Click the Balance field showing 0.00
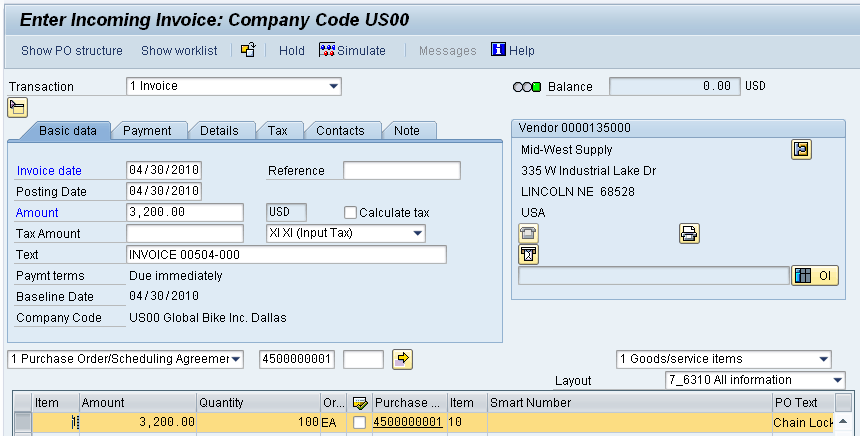860x436 pixels. (675, 86)
